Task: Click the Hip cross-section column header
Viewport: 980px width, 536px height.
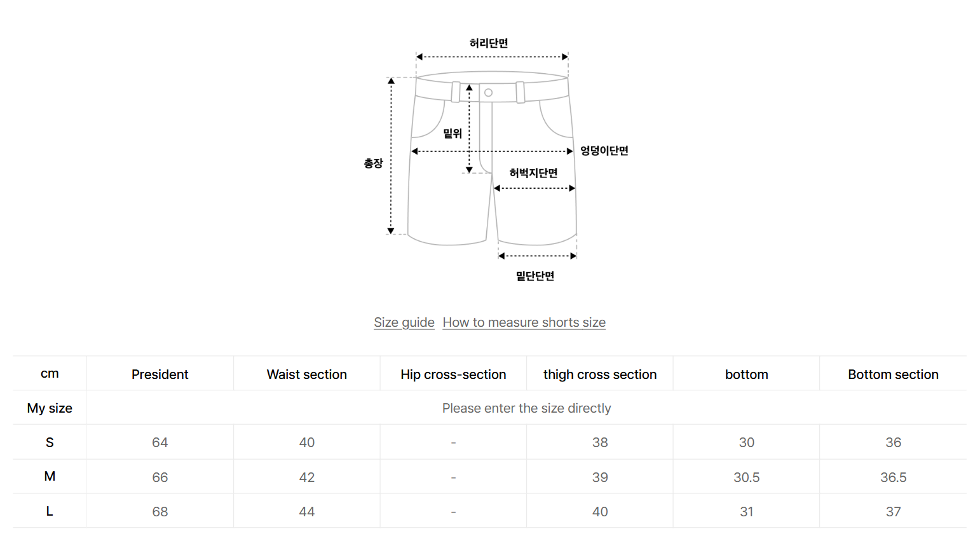Action: coord(453,375)
